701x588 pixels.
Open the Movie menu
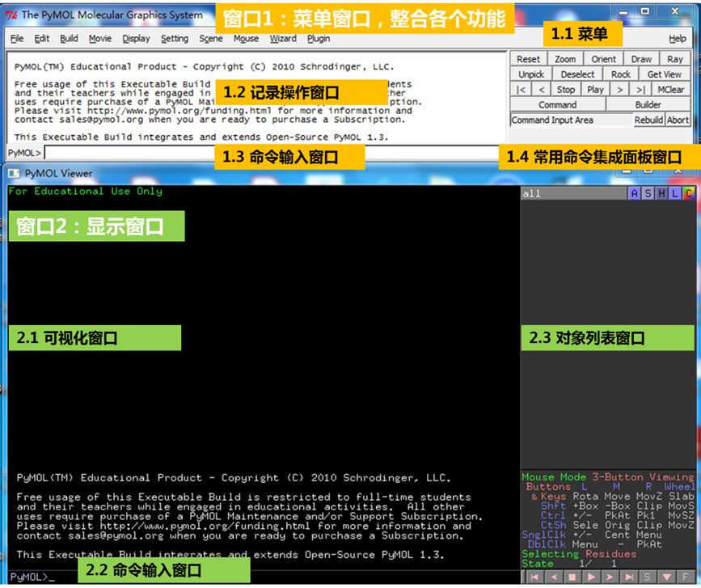click(x=100, y=39)
